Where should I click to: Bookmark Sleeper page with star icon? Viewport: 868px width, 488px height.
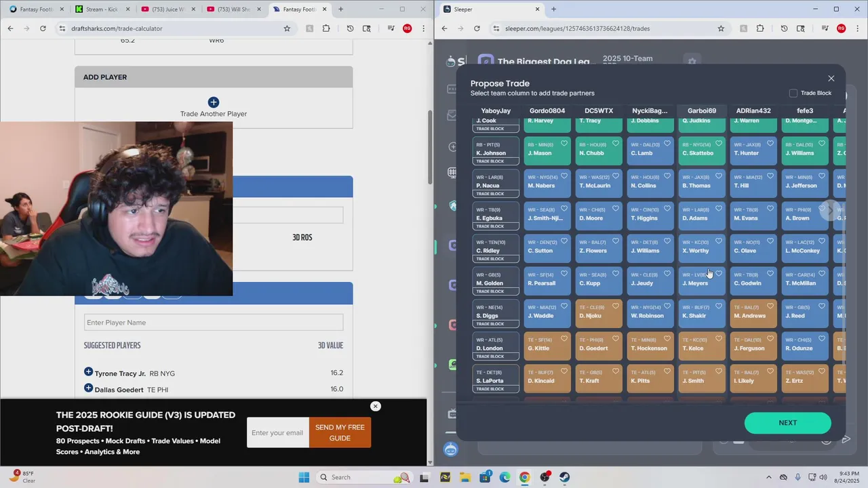coord(721,28)
